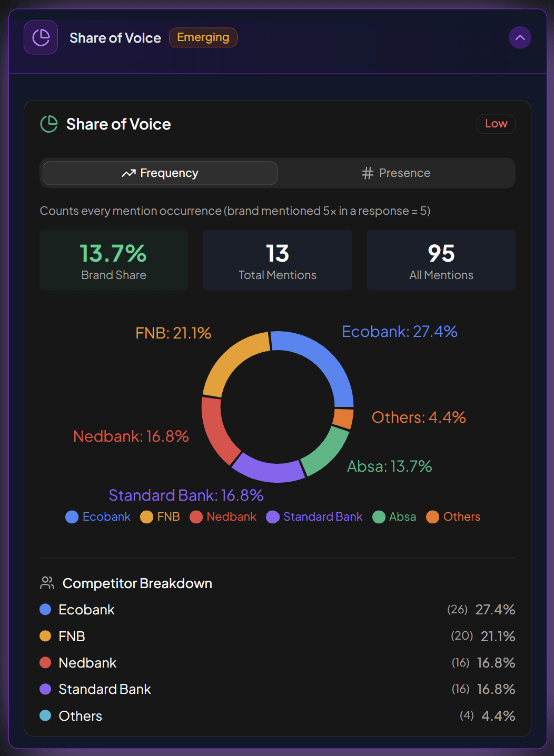Click the purple Standard Bank dot in the Competitor Breakdown list

[x=46, y=689]
